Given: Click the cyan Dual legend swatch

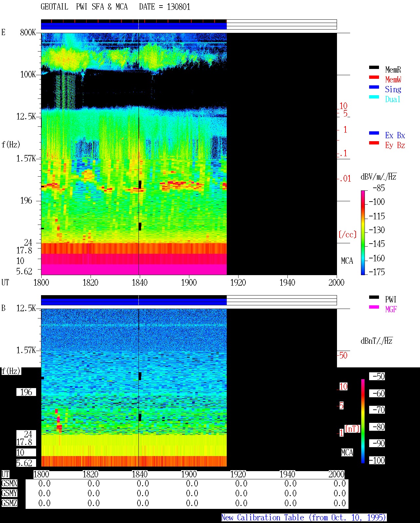Looking at the screenshot, I should click(374, 97).
